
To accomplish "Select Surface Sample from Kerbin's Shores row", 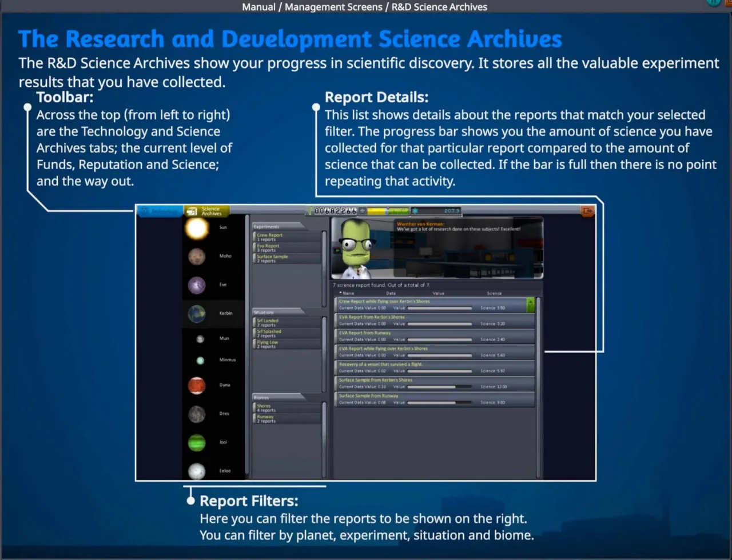I will point(435,383).
